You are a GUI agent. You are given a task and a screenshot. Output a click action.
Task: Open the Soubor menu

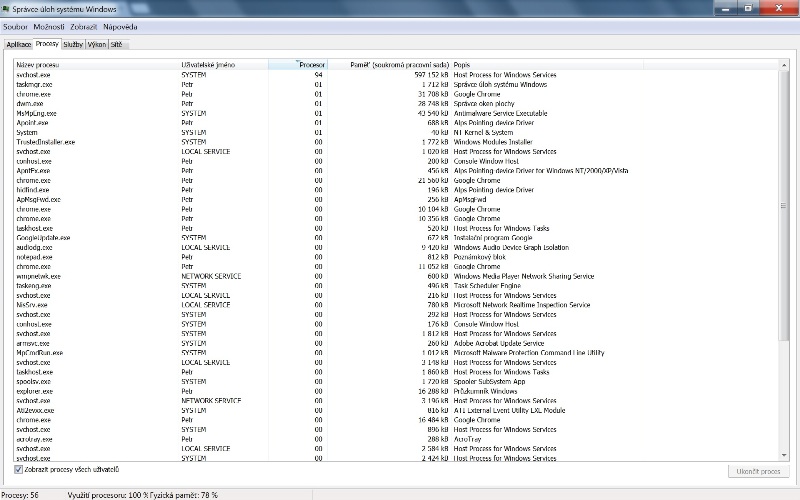tap(15, 26)
